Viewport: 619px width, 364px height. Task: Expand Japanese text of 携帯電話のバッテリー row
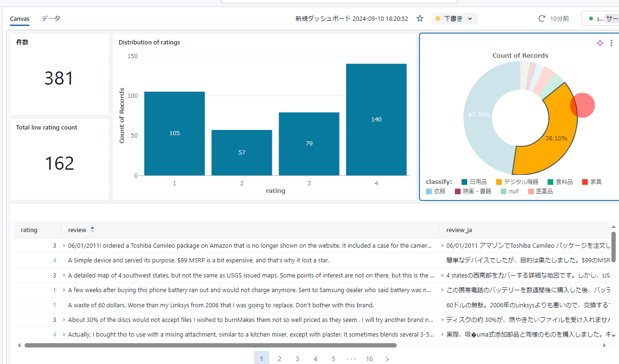443,290
